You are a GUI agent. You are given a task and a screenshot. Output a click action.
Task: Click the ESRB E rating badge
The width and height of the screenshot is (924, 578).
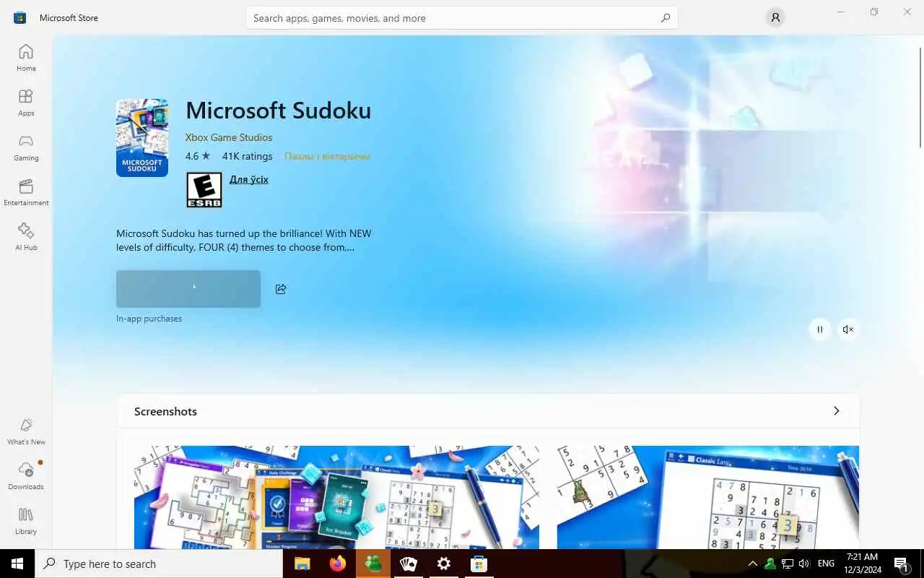[x=204, y=190]
